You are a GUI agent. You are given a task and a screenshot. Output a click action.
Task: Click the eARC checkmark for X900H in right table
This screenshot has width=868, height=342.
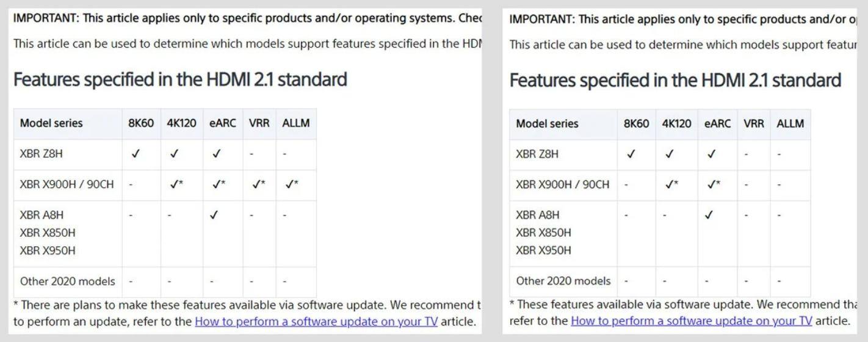click(x=711, y=184)
